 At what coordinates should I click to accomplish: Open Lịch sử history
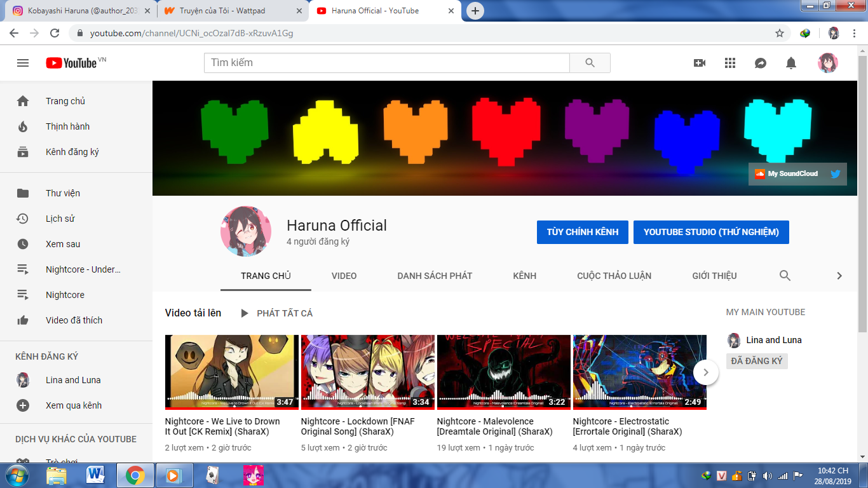point(76,219)
